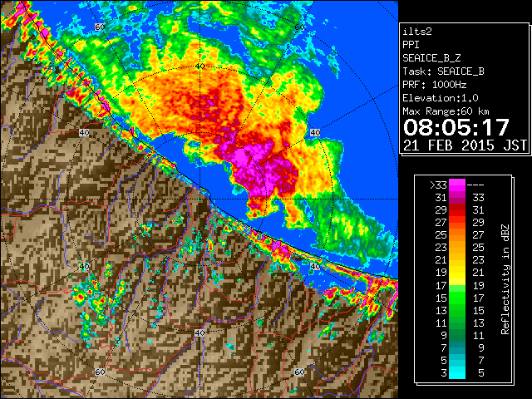Click the vertical 'Reflectivity in dBZ' label
Image resolution: width=532 pixels, height=399 pixels.
coord(505,279)
